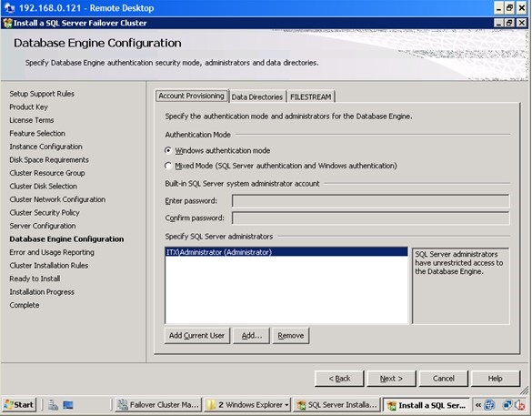Click Feature Selection step in sidebar
532x416 pixels.
point(37,134)
